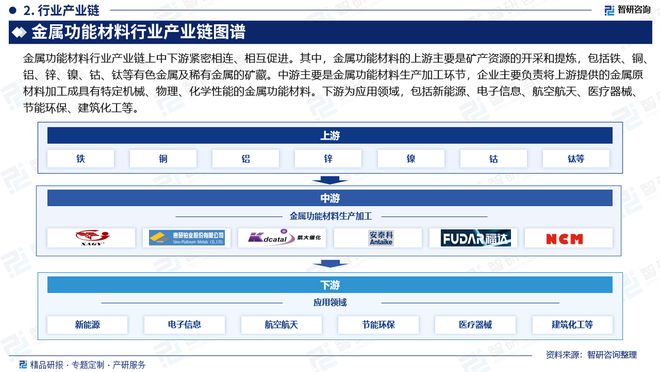Image resolution: width=660 pixels, height=372 pixels.
Task: Select the 铜 box
Action: (x=163, y=159)
